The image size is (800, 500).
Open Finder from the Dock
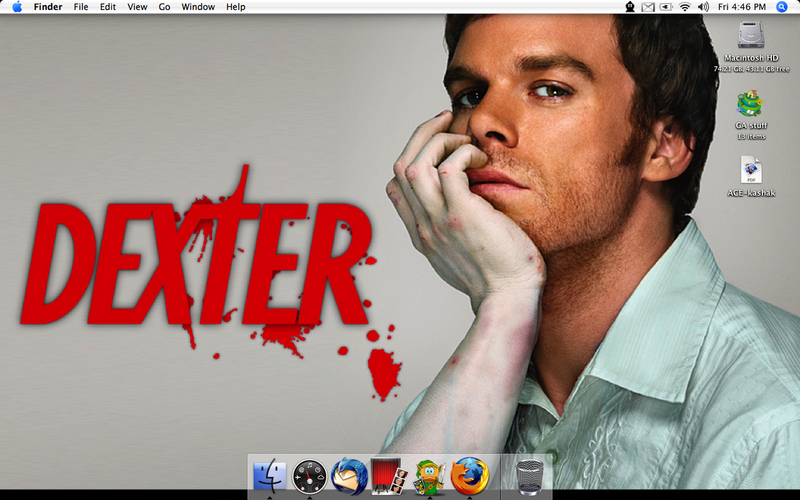(x=270, y=475)
